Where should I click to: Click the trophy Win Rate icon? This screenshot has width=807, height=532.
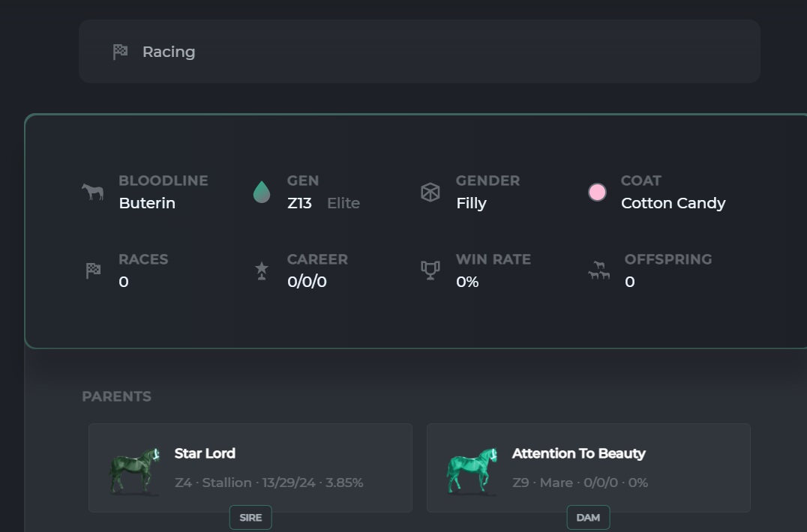pyautogui.click(x=430, y=270)
